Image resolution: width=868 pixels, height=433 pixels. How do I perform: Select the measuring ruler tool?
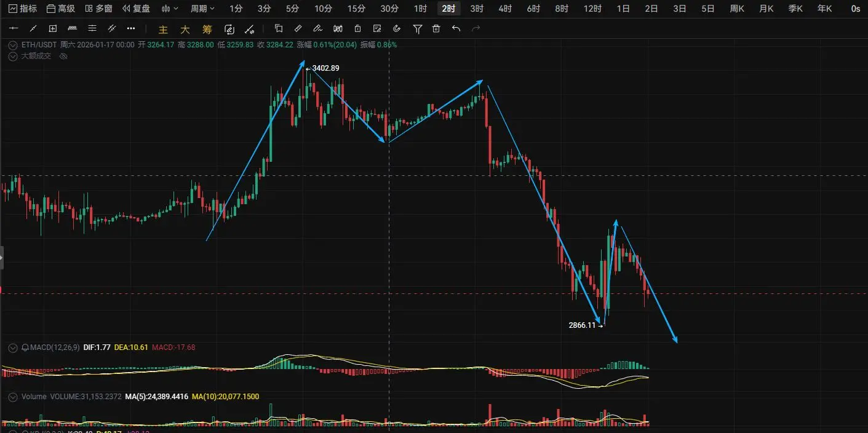coord(298,28)
